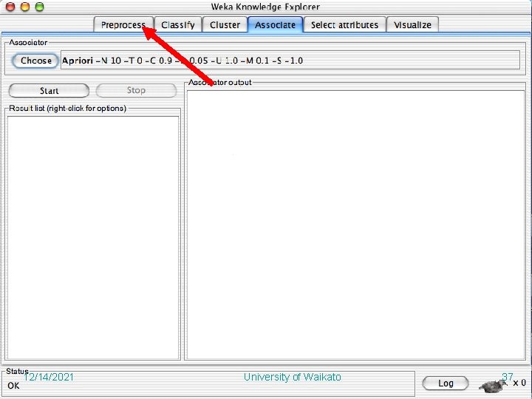This screenshot has width=532, height=399.
Task: Click the red close window button
Action: click(x=10, y=6)
